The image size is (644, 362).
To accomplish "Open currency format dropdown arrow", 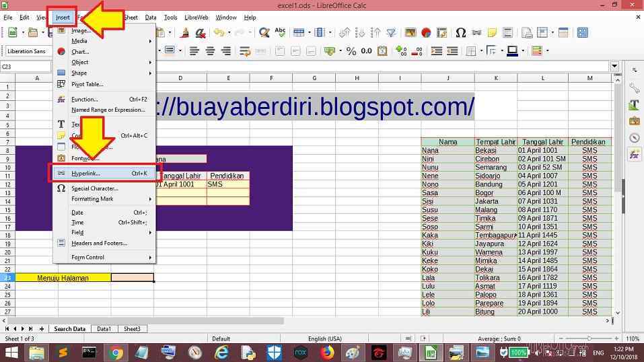I will coord(340,51).
